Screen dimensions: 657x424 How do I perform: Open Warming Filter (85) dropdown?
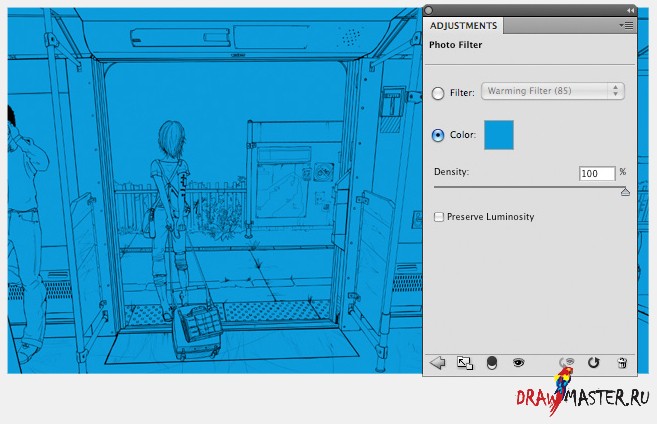coord(553,91)
